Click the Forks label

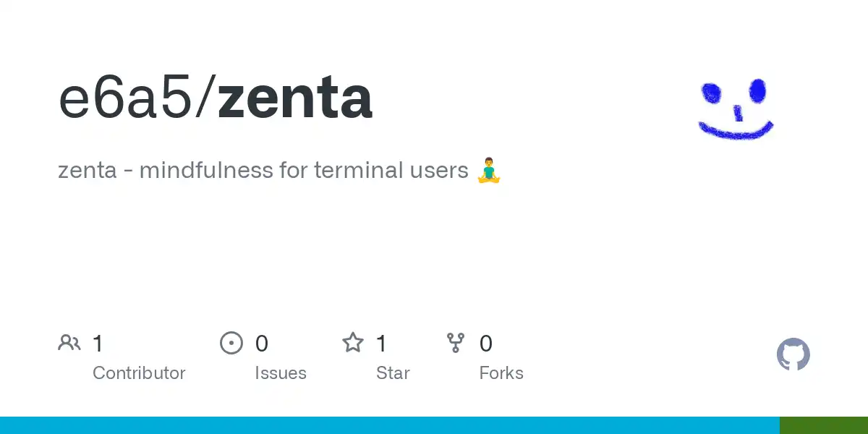501,373
